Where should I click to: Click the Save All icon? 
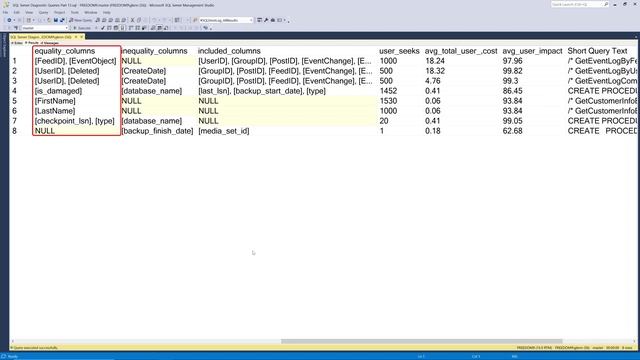point(62,20)
